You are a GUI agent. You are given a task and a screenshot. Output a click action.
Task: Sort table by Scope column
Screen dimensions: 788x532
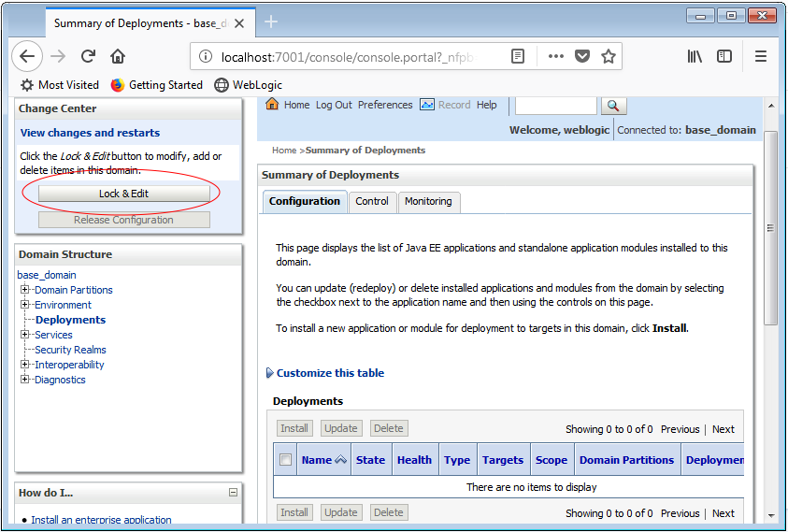(x=552, y=460)
